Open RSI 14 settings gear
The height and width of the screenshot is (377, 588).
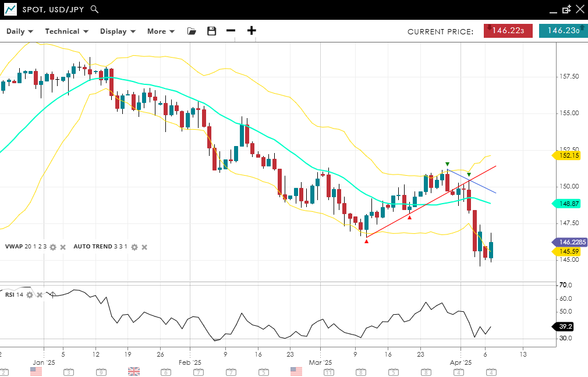30,295
